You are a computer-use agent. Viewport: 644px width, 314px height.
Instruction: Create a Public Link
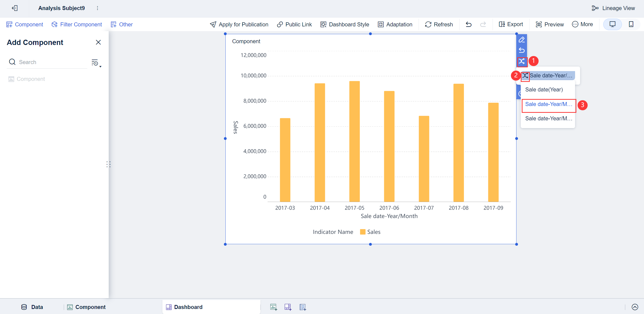pyautogui.click(x=294, y=24)
